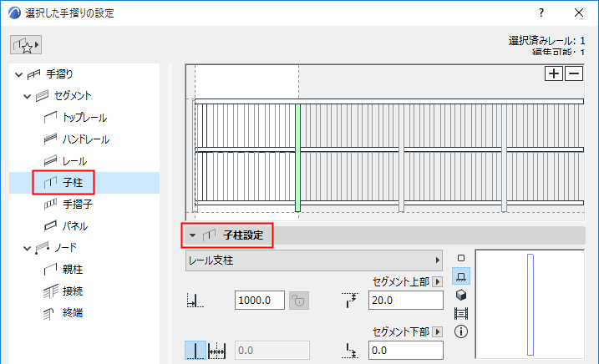Switch preview to small square plan view
This screenshot has height=364, width=599.
461,258
